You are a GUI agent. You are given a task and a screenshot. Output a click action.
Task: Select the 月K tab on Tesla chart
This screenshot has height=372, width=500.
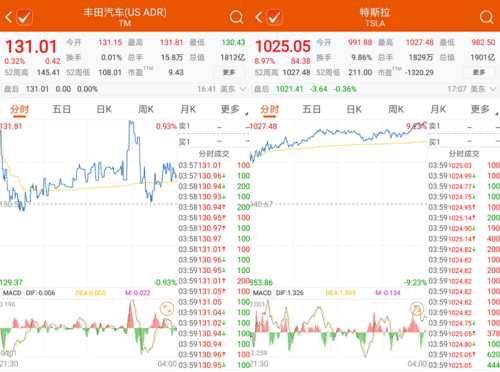[x=438, y=109]
